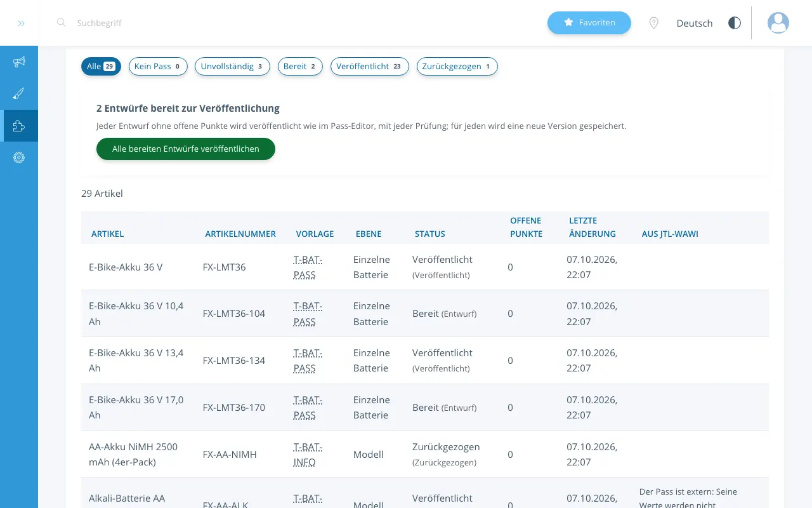Click the search magnifier icon
The image size is (812, 508).
pyautogui.click(x=61, y=22)
